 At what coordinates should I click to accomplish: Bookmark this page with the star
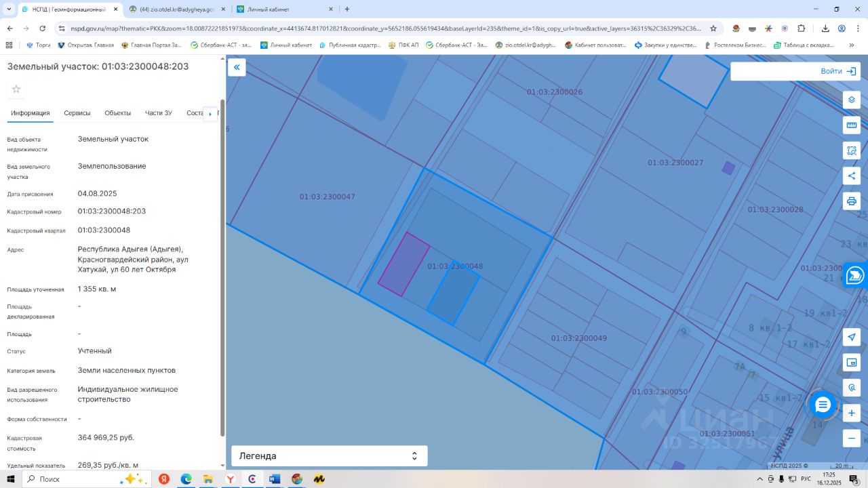coord(713,28)
